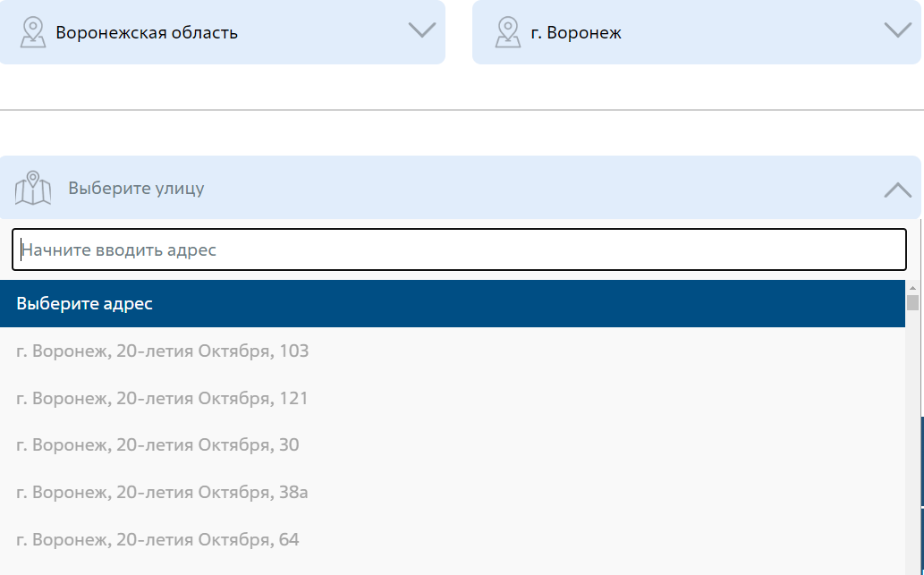Choose address 20-летия Октября, 64
This screenshot has height=575, width=924.
coord(453,539)
